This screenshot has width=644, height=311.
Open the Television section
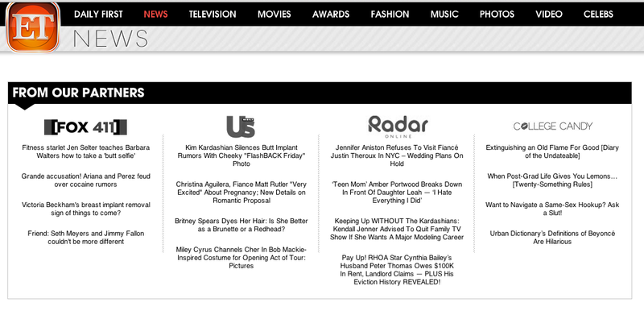[213, 14]
